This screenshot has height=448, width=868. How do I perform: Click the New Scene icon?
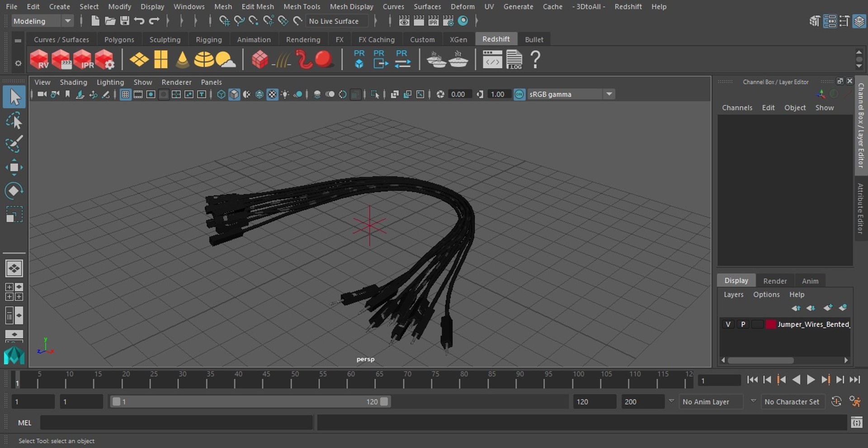pyautogui.click(x=95, y=21)
